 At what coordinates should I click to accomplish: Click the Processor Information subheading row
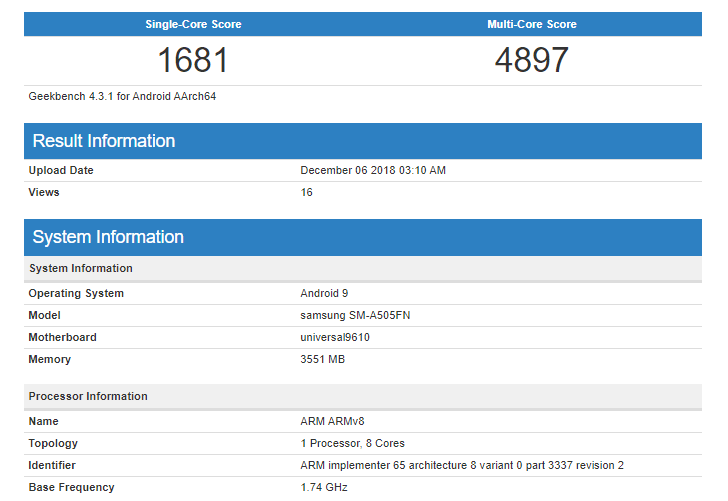(x=88, y=396)
